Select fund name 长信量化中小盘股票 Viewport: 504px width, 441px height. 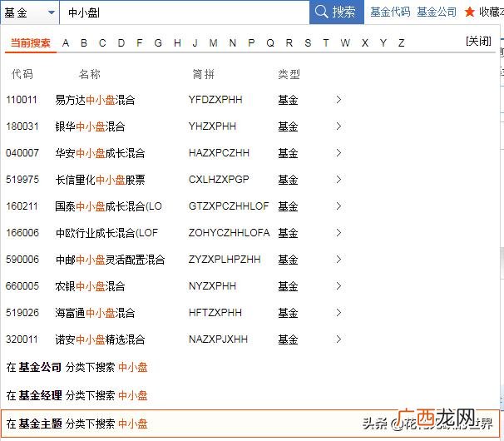100,180
